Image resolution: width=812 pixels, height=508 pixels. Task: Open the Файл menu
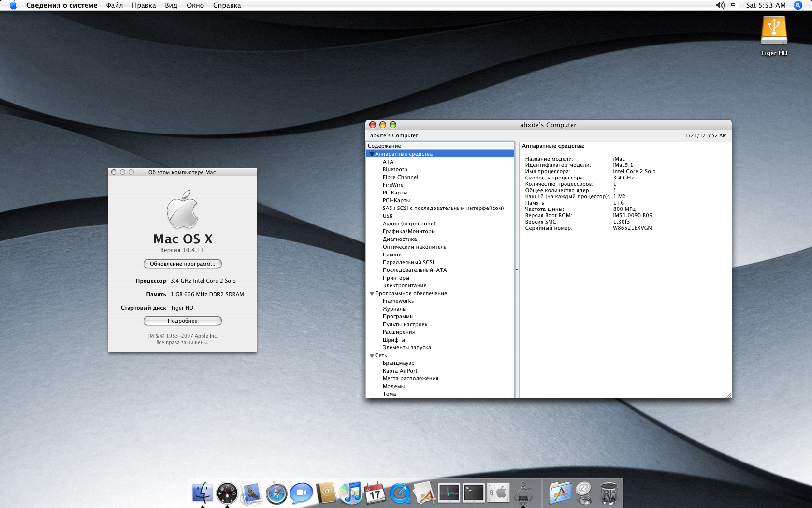coord(115,5)
